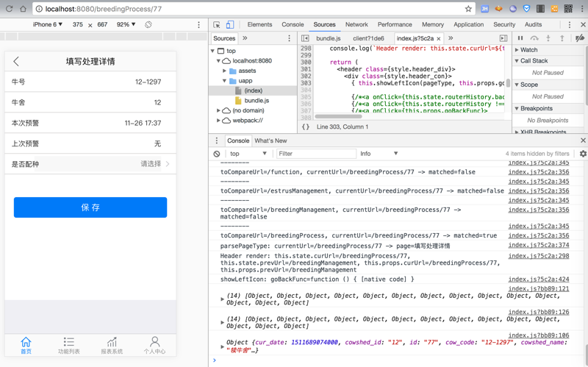Collapse the top tree node

point(213,51)
